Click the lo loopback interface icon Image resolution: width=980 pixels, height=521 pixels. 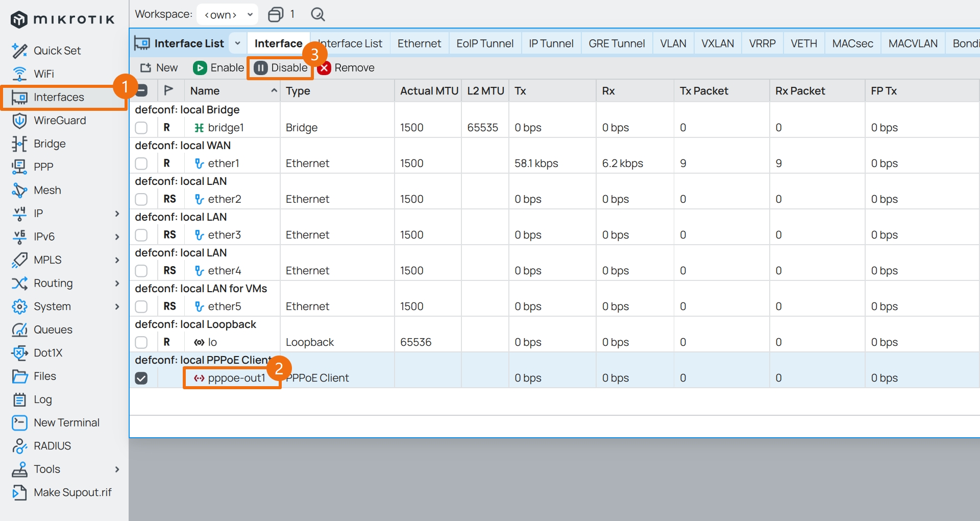(x=199, y=342)
